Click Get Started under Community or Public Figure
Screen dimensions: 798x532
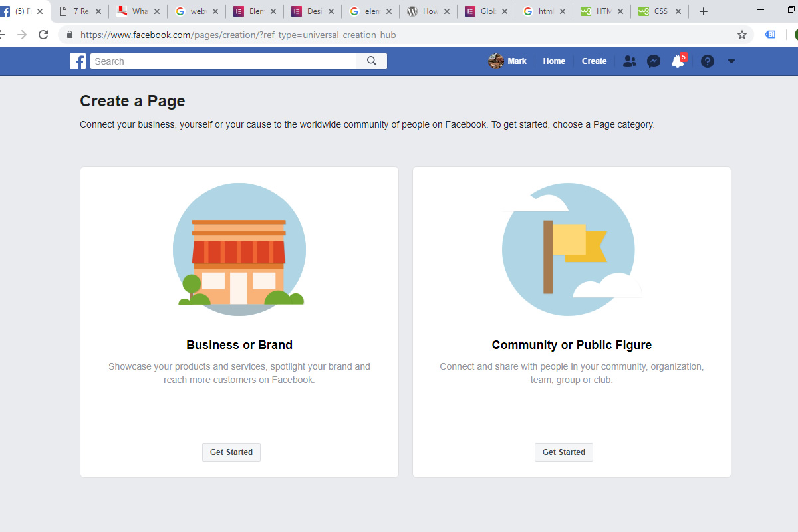[x=564, y=452]
